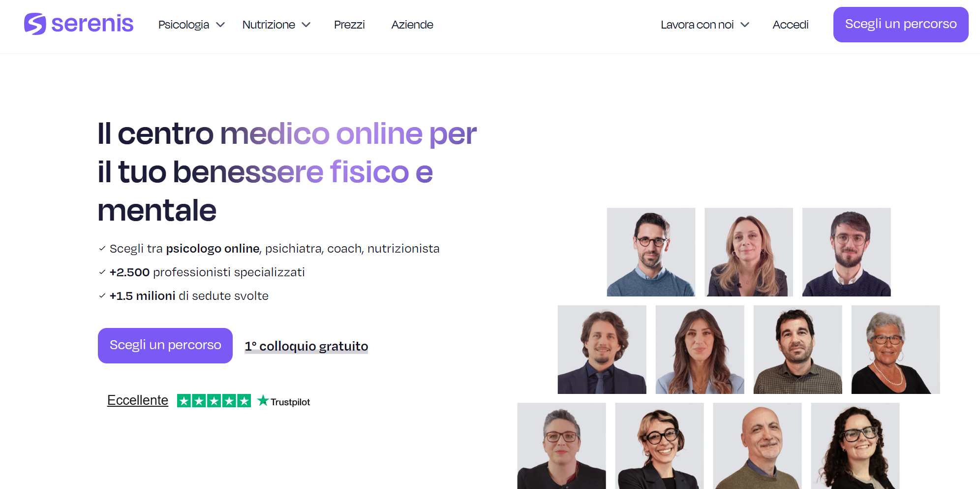The width and height of the screenshot is (980, 489).
Task: Select photo of bald man with beard
Action: click(757, 446)
